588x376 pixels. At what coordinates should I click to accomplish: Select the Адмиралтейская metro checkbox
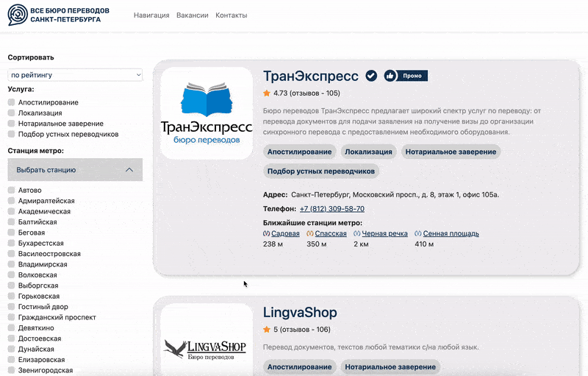coord(11,200)
